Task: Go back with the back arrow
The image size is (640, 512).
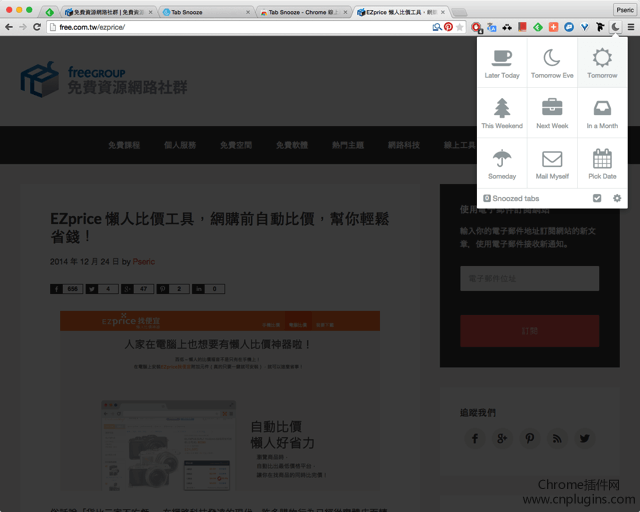Action: [9, 27]
